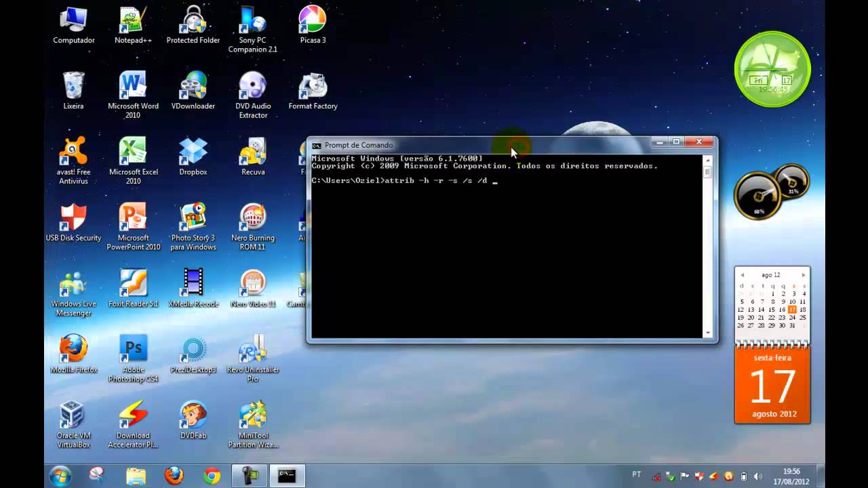Click the Command Prompt scrollbar up arrow
The width and height of the screenshot is (868, 488).
click(x=707, y=161)
